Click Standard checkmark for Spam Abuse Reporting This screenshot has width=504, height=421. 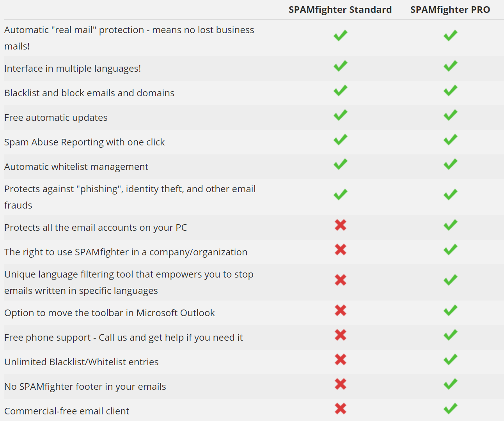[340, 140]
